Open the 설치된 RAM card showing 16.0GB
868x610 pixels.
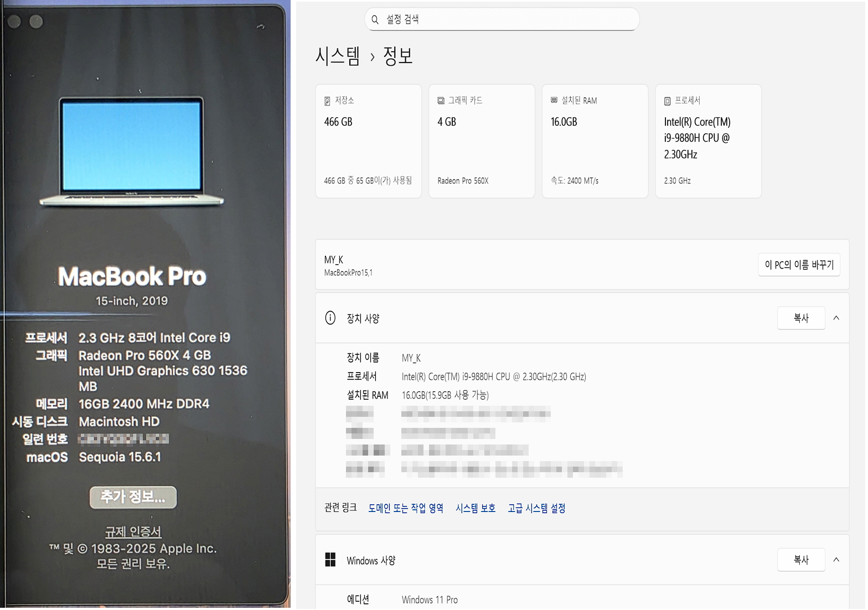tap(595, 141)
